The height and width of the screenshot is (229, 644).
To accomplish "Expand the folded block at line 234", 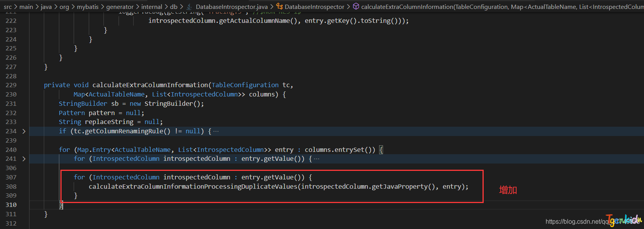I will coord(24,131).
